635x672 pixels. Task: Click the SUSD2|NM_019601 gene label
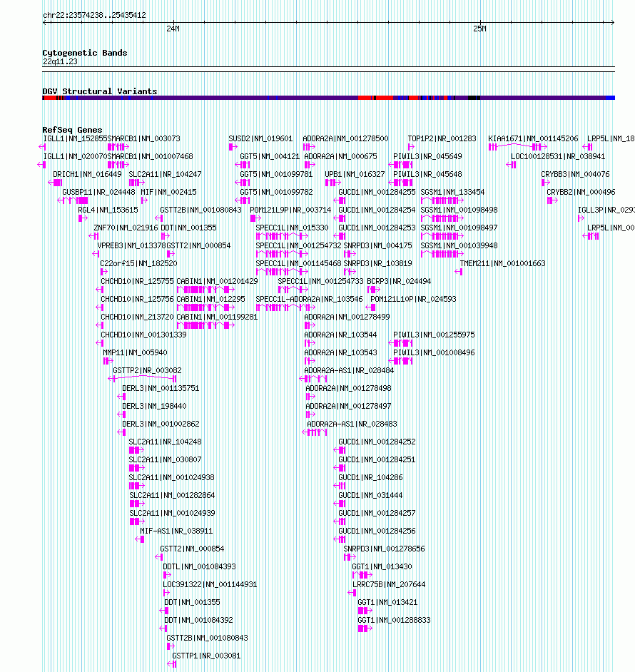pos(260,138)
